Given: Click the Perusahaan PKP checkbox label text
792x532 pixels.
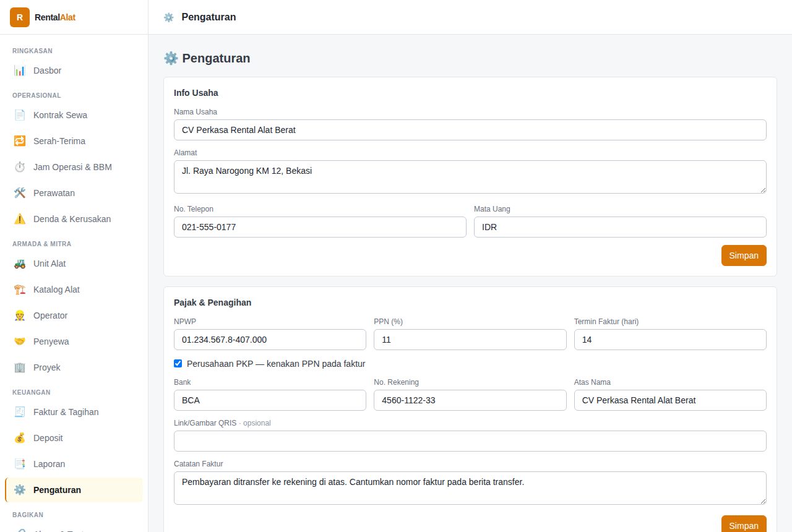Looking at the screenshot, I should (276, 364).
